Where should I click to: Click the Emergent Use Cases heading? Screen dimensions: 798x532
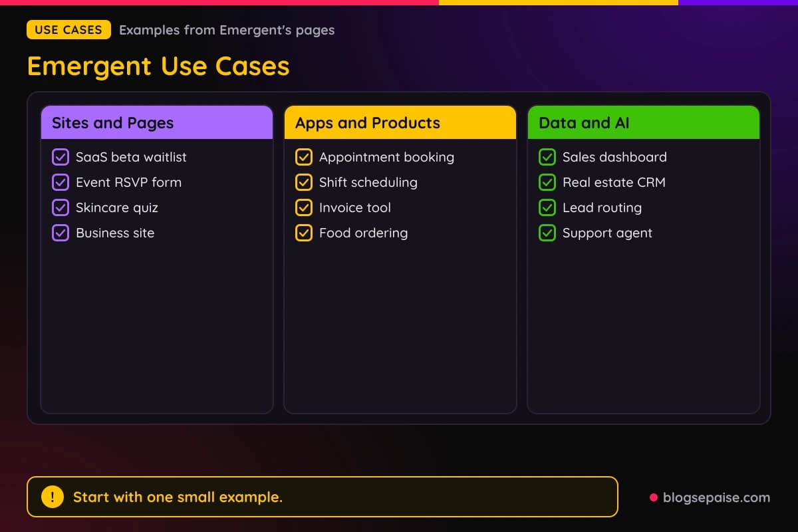click(158, 66)
